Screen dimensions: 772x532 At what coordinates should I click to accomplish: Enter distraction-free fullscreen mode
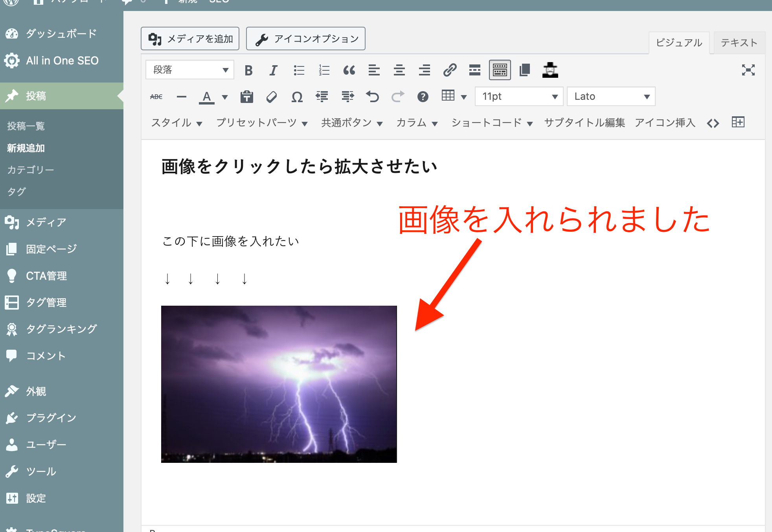[x=748, y=70]
